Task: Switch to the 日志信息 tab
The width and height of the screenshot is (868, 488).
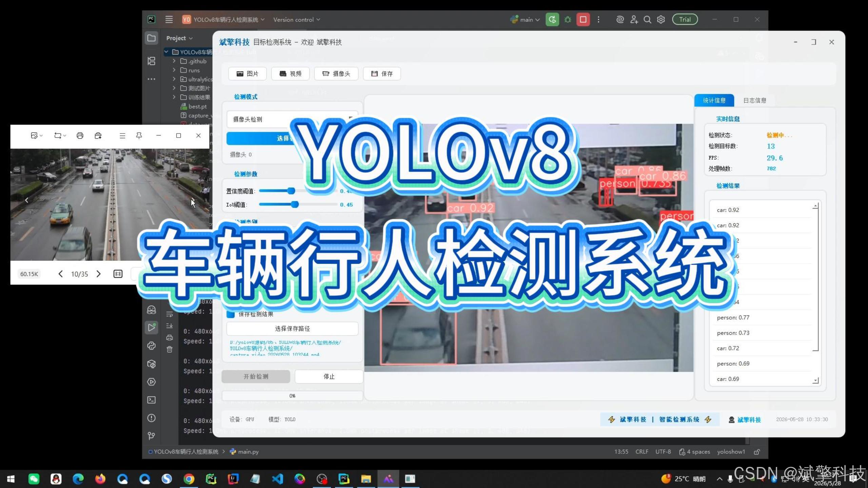Action: tap(754, 100)
